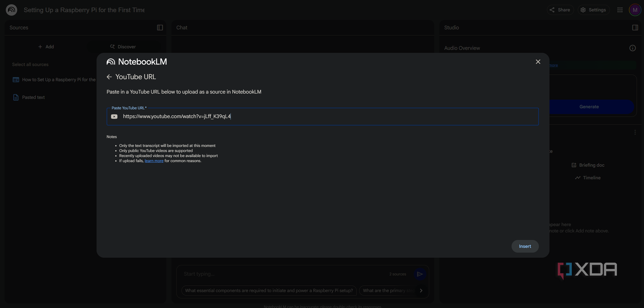
Task: Click the '2 sources' indicator in chat
Action: [x=398, y=274]
